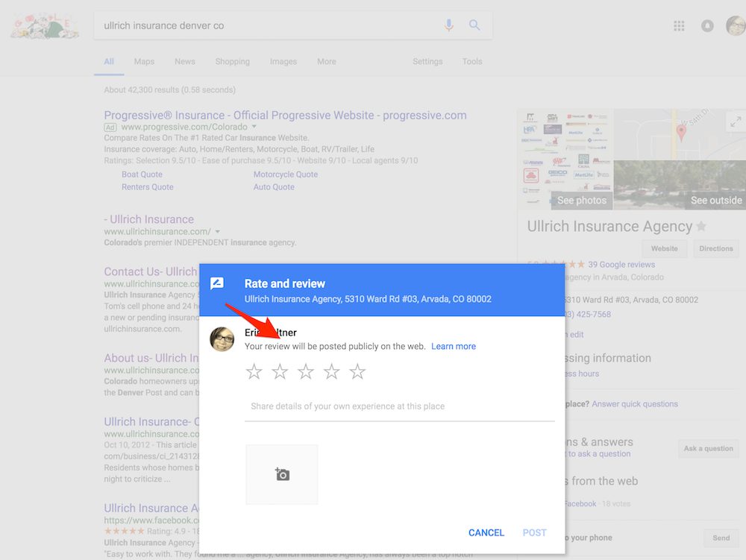Click CANCEL in the review dialog
Image resolution: width=746 pixels, height=560 pixels.
[486, 532]
